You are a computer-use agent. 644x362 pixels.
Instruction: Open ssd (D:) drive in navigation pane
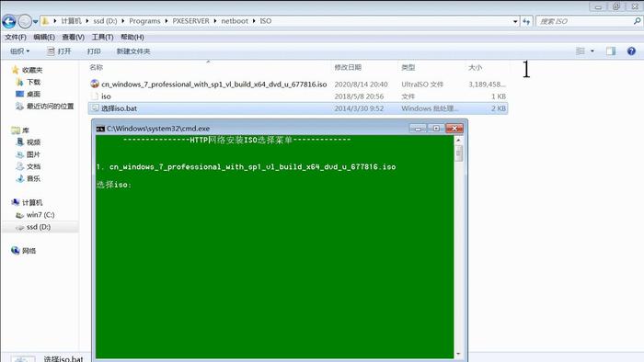[x=39, y=227]
